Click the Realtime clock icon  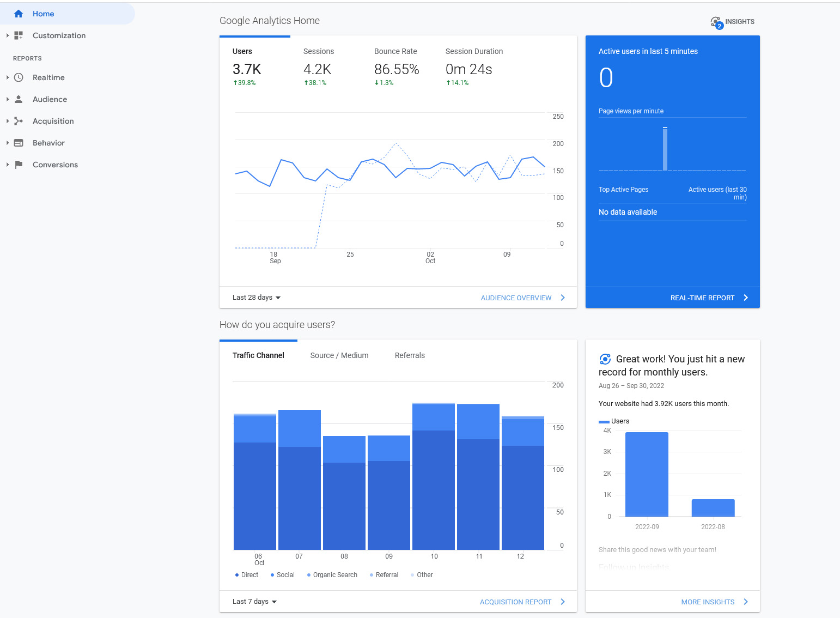coord(19,77)
